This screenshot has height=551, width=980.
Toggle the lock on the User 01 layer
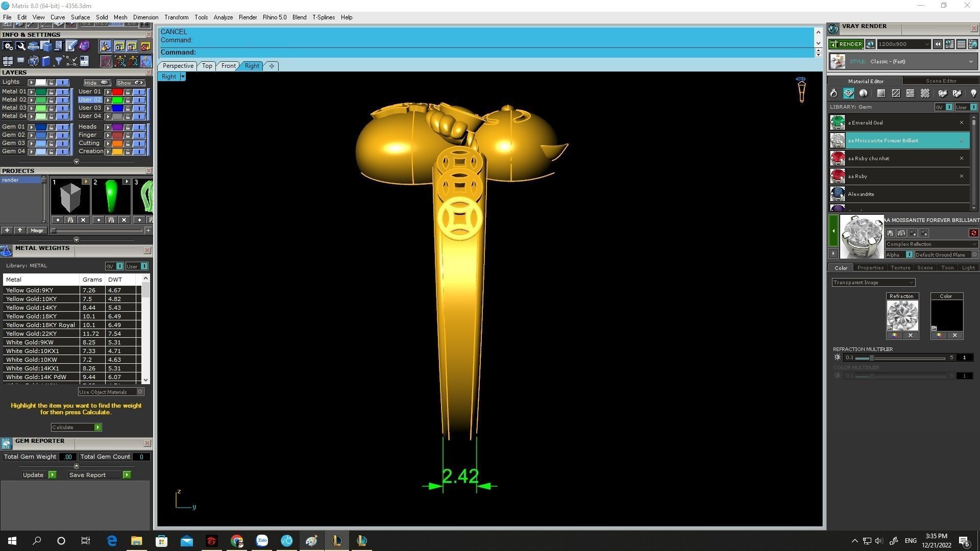pos(128,92)
